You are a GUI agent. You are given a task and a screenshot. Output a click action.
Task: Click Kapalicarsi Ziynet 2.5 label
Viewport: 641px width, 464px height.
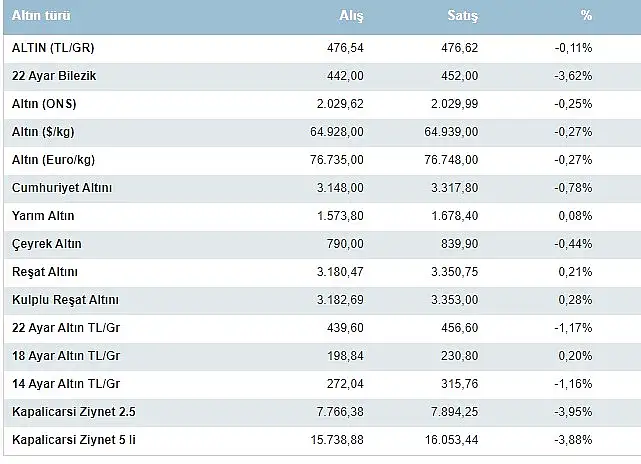tap(74, 412)
